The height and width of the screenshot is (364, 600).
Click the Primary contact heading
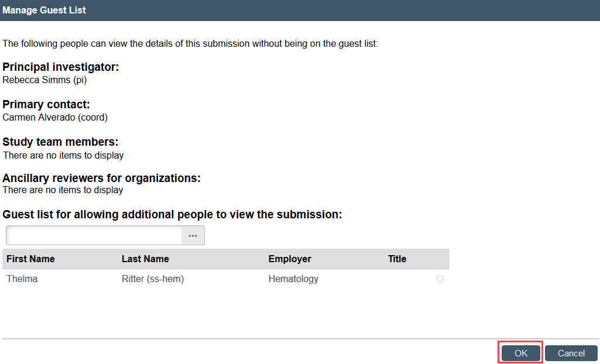[x=46, y=104]
